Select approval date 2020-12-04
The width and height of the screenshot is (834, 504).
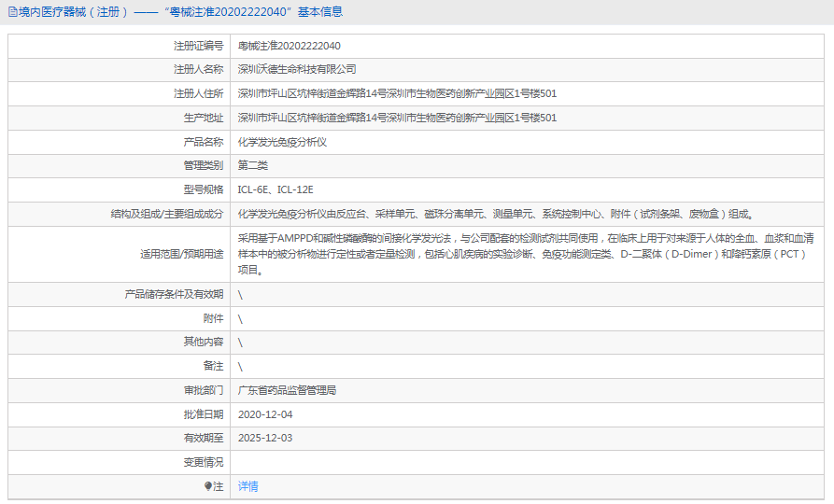[x=265, y=414]
